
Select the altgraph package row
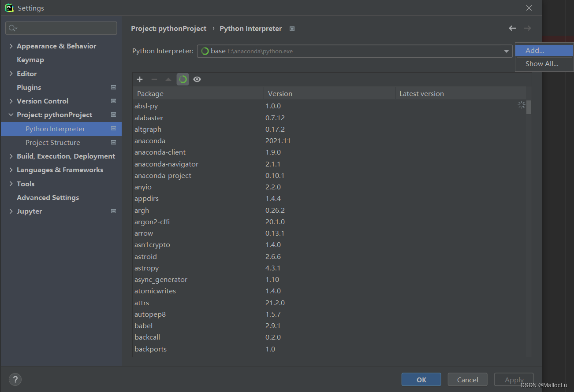[x=329, y=129]
